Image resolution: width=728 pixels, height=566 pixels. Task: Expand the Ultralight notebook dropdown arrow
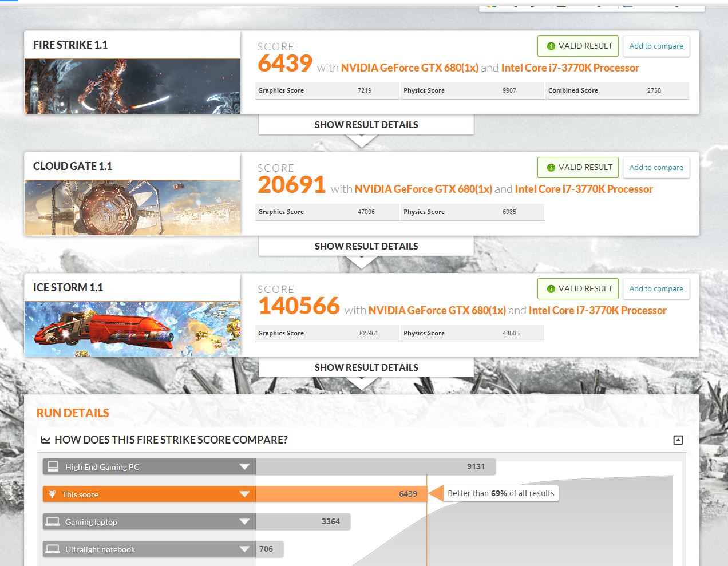pos(244,549)
